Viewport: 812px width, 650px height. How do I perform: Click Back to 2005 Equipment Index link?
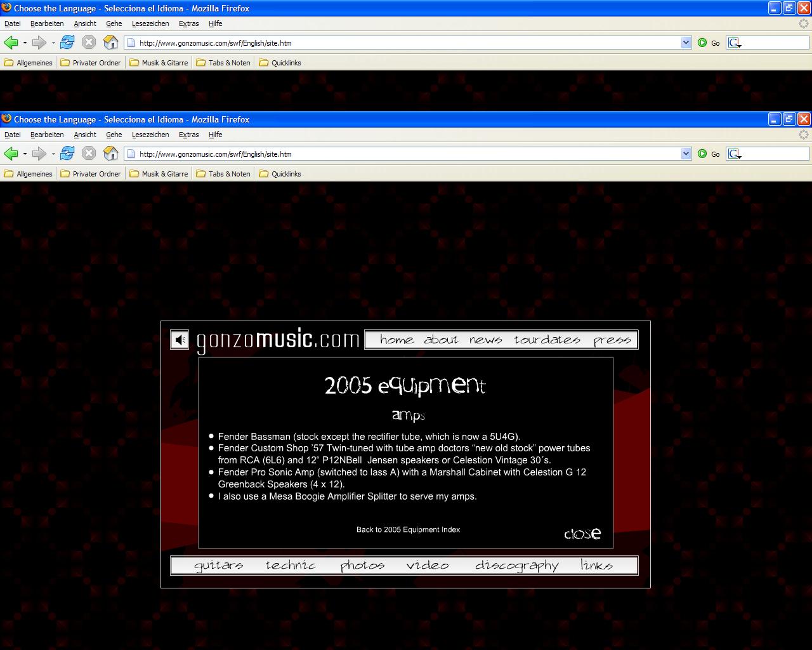point(408,529)
